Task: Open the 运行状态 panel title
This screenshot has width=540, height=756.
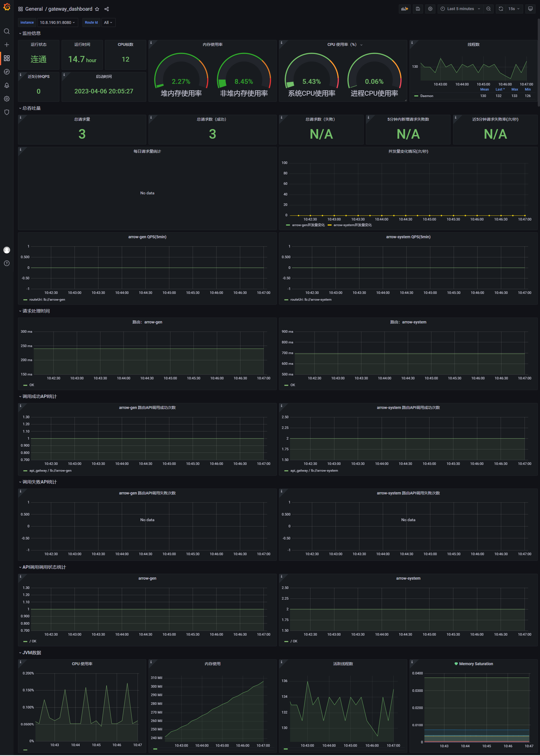Action: [39, 44]
